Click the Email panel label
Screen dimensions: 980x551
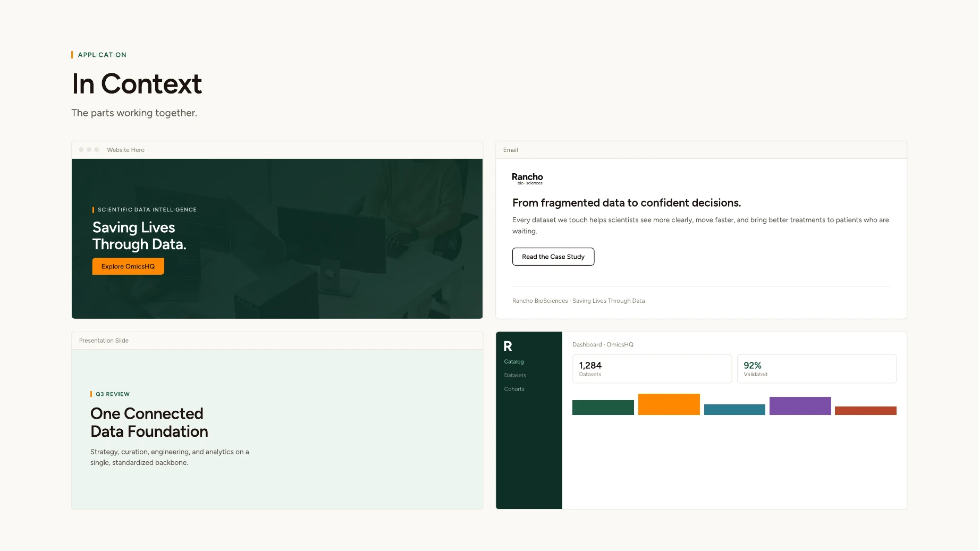[x=511, y=150]
